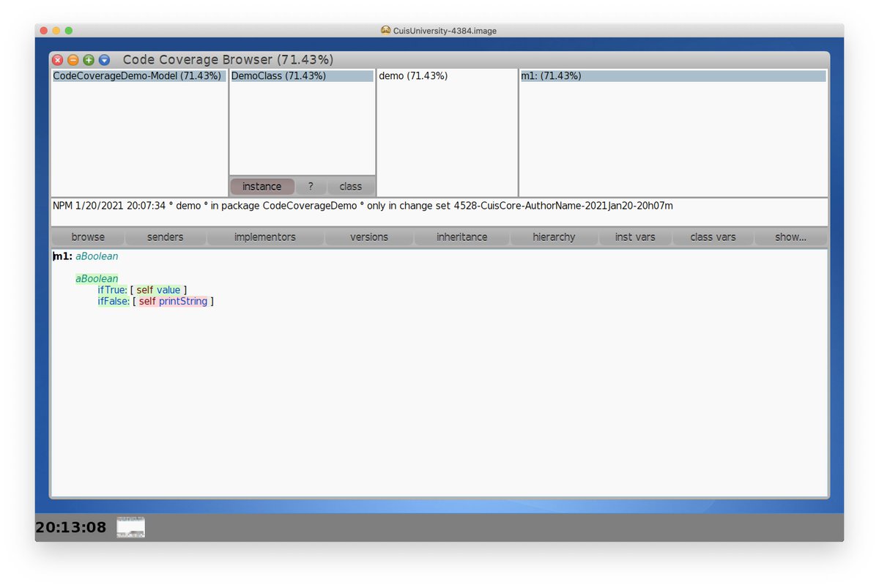Click the inst vars button
The image size is (879, 588).
pos(635,237)
